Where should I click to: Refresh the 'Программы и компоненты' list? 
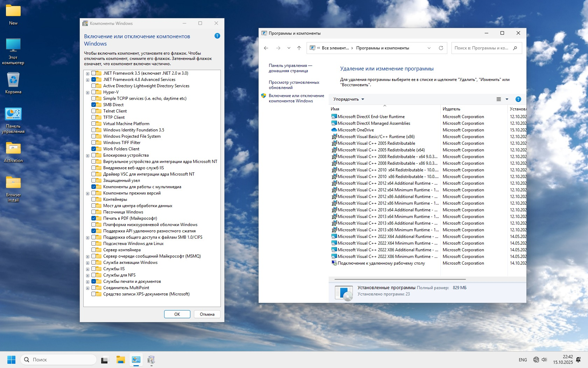pos(441,48)
